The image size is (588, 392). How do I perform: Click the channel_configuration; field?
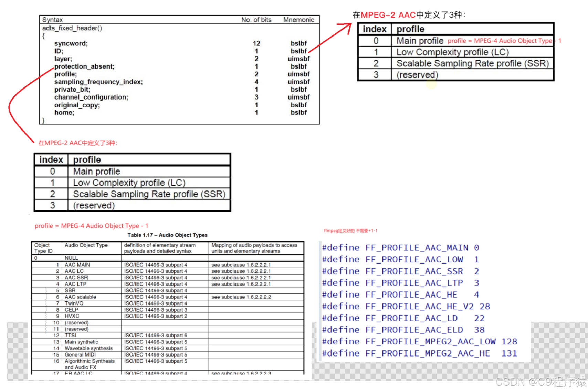click(91, 97)
